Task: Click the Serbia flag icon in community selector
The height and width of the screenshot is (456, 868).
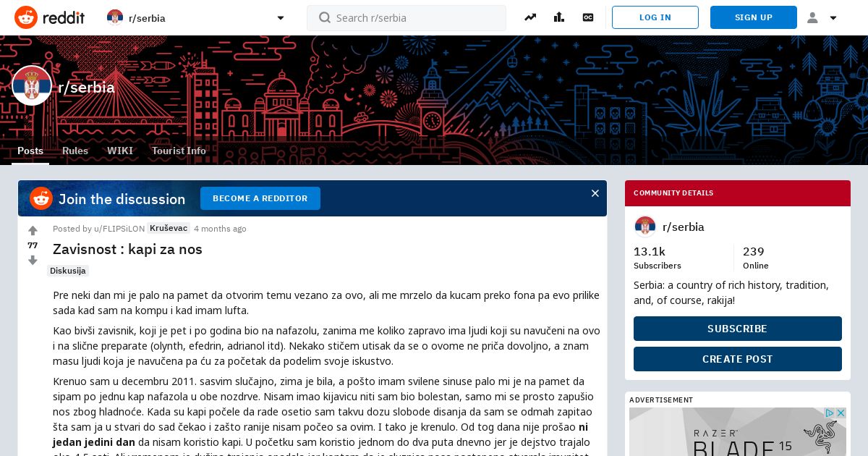Action: (115, 18)
